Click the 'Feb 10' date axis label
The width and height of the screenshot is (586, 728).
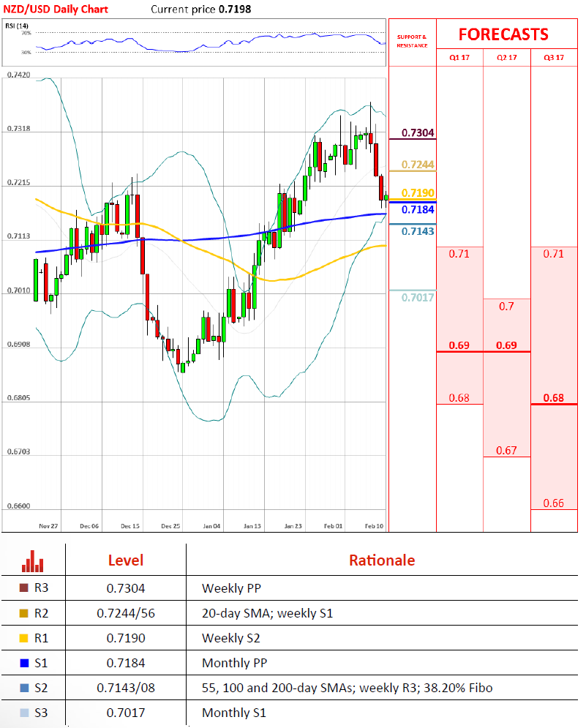(x=375, y=526)
